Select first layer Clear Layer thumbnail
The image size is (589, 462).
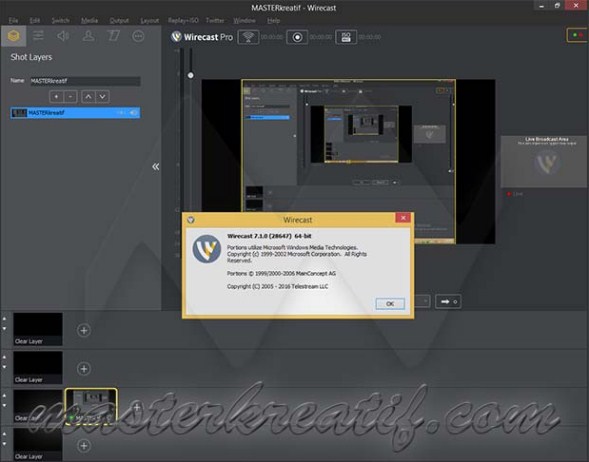pyautogui.click(x=38, y=329)
